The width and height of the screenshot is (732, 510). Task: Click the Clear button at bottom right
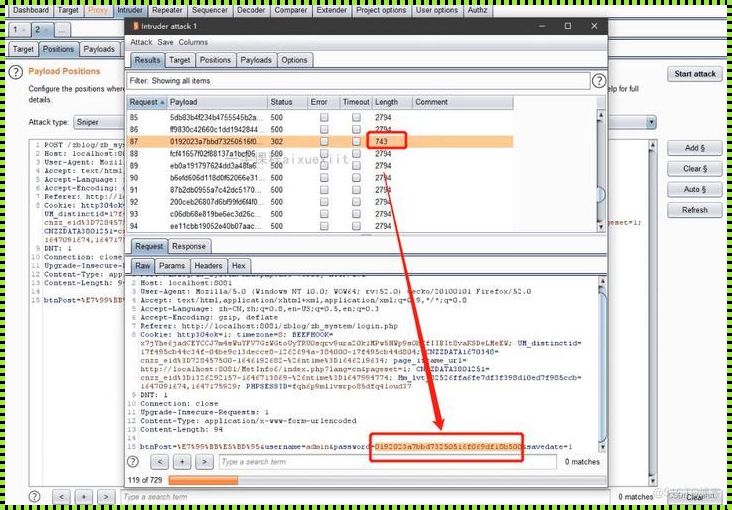695,496
